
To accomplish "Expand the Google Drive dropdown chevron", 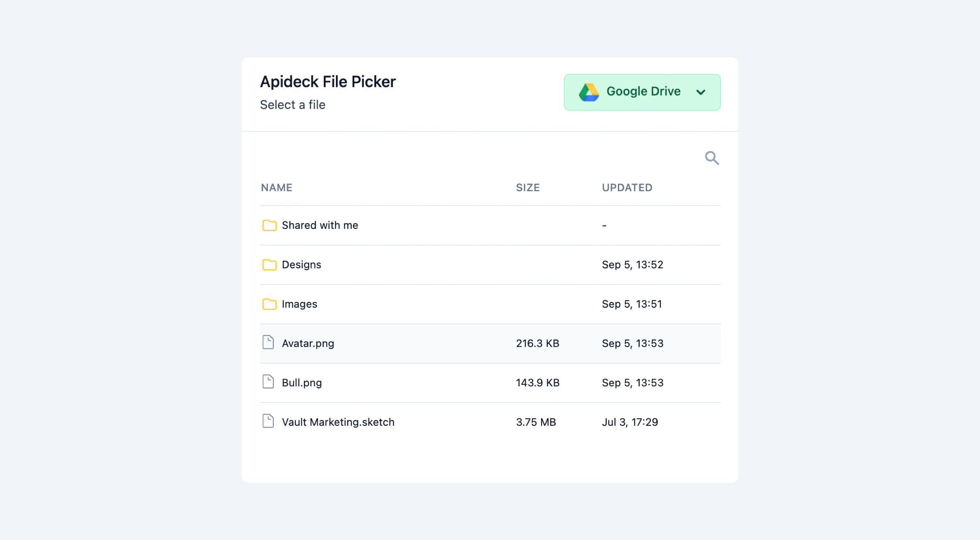I will pos(701,92).
